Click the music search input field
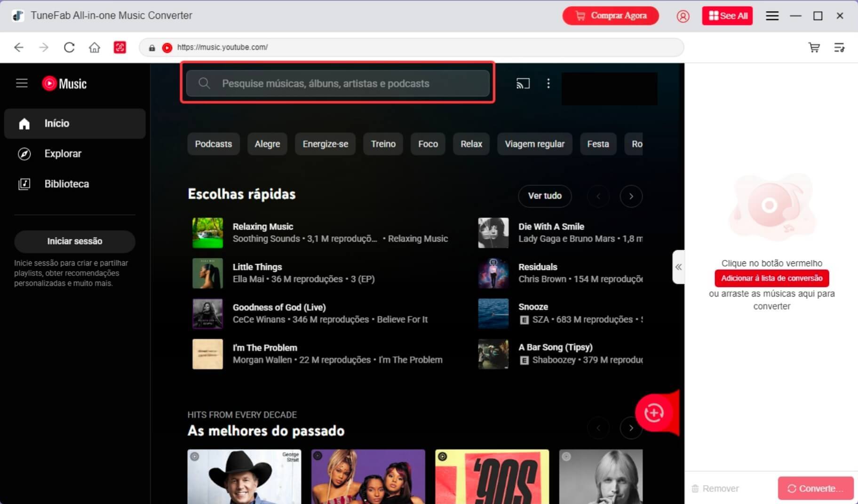 pos(338,83)
